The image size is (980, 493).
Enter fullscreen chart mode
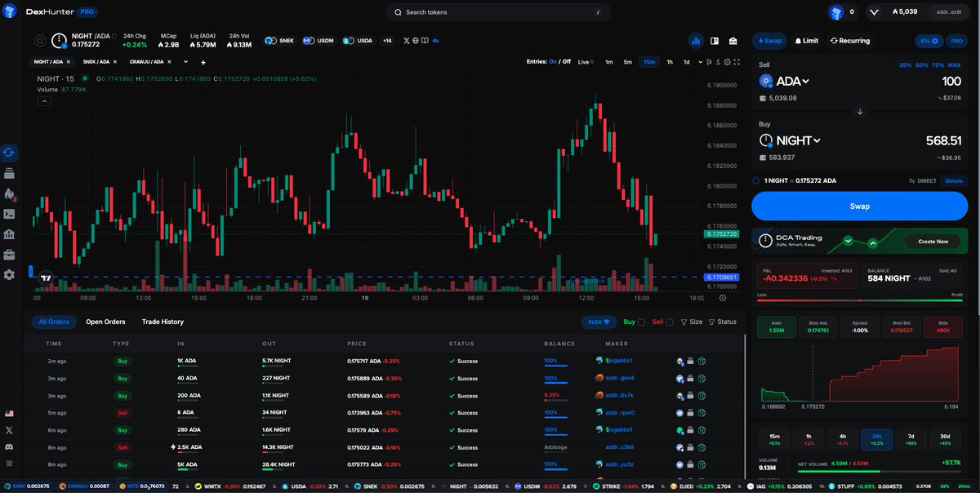tap(735, 62)
